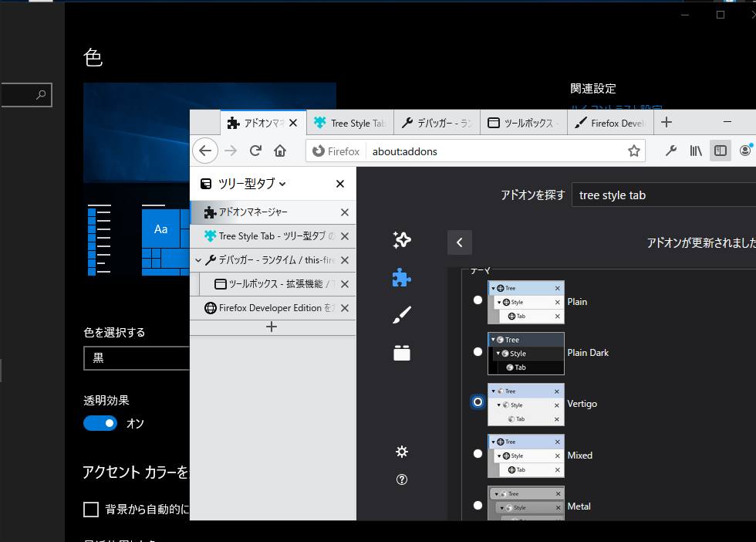Image resolution: width=756 pixels, height=542 pixels.
Task: Open Themes paintbrush category
Action: coord(402,315)
